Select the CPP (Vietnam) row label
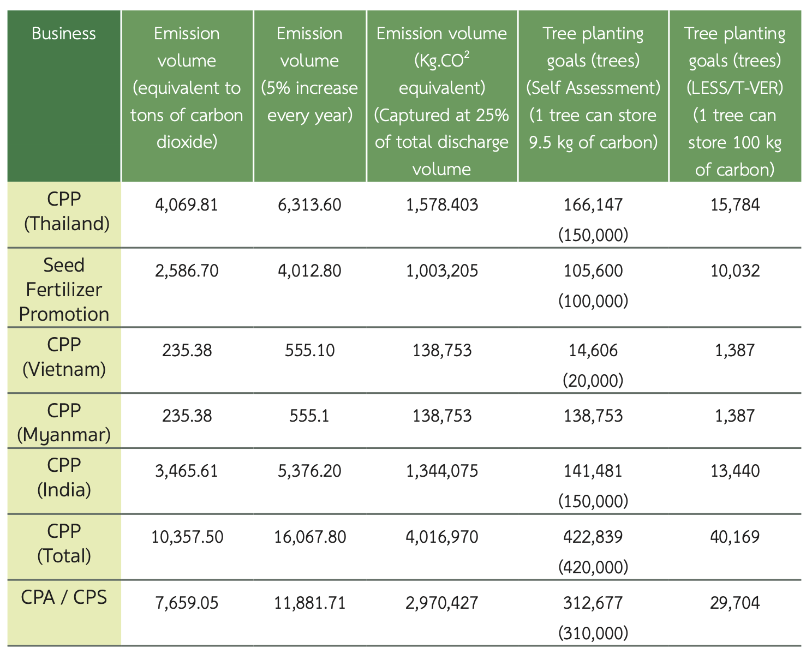 pos(64,357)
